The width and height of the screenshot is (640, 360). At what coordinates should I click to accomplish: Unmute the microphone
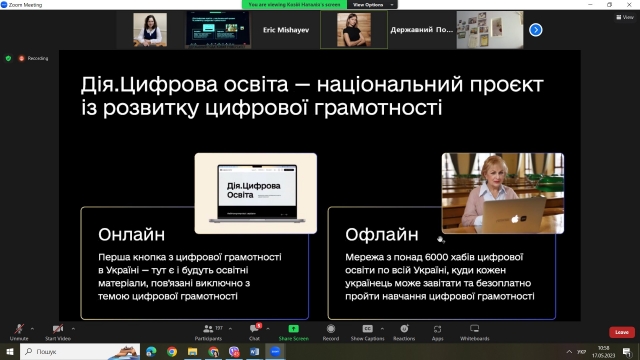pyautogui.click(x=19, y=332)
